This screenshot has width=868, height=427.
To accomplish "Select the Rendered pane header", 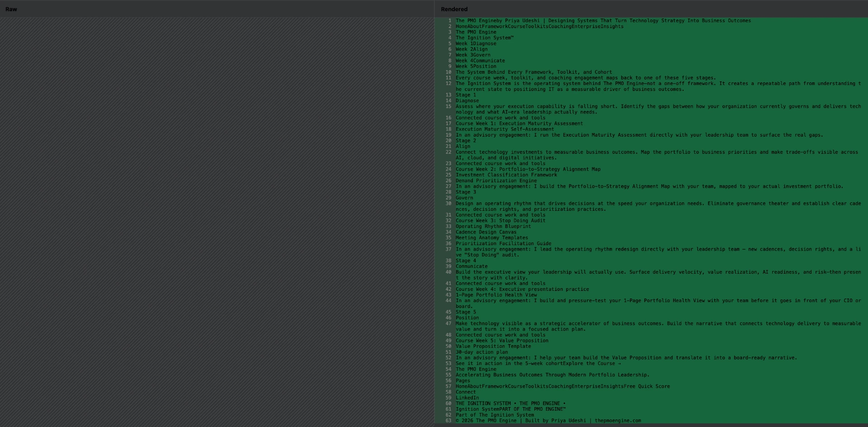I will pyautogui.click(x=454, y=9).
